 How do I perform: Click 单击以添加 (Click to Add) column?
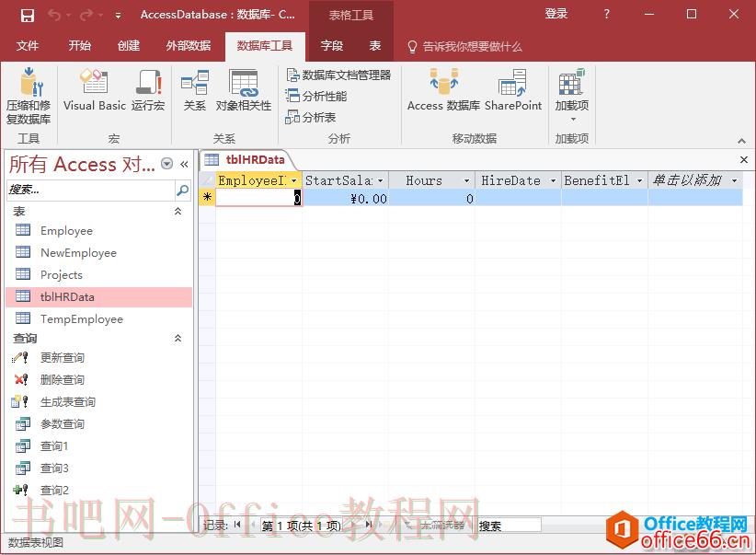coord(694,180)
